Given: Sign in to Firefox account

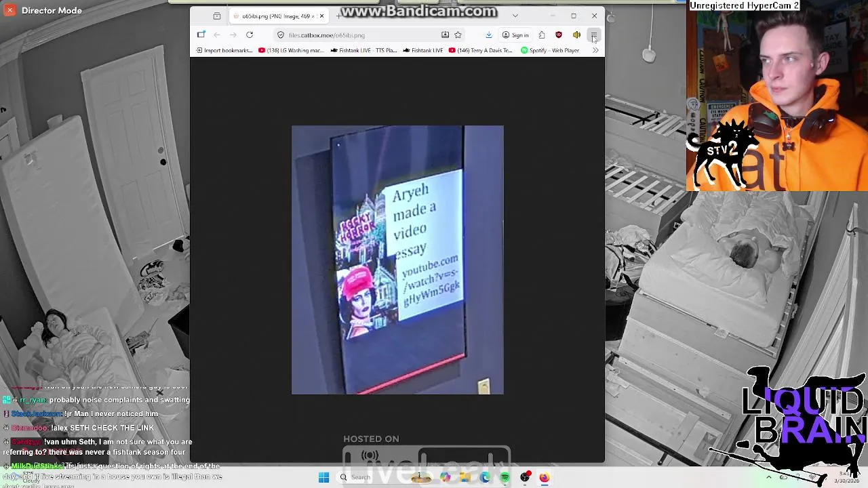Looking at the screenshot, I should click(515, 35).
